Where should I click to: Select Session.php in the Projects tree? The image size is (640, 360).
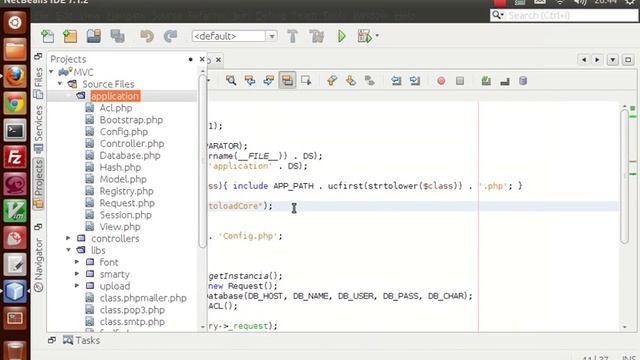125,214
